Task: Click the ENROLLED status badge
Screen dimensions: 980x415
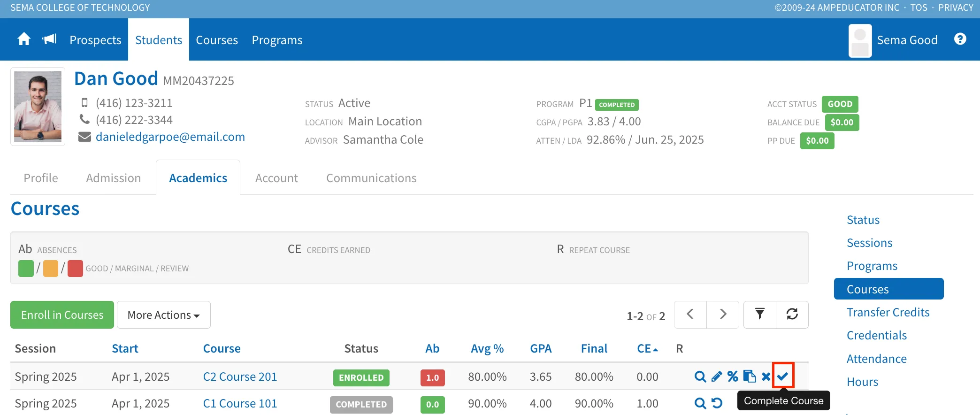Action: click(x=361, y=377)
